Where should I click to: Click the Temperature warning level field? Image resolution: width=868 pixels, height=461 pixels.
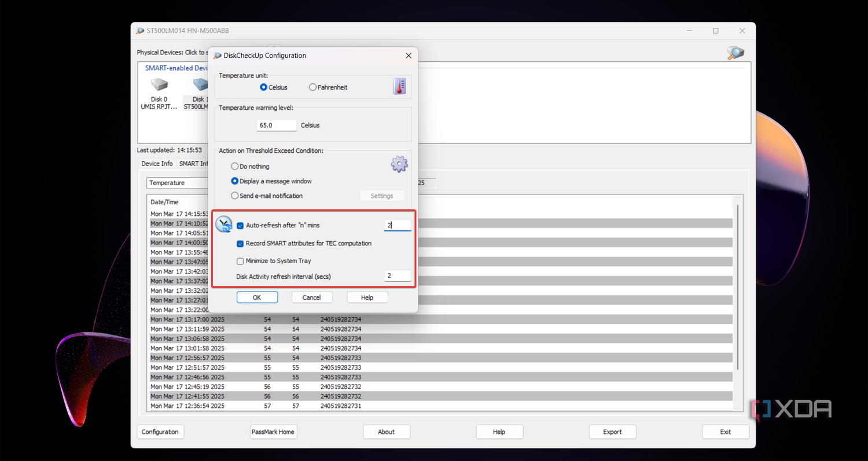[x=277, y=126]
